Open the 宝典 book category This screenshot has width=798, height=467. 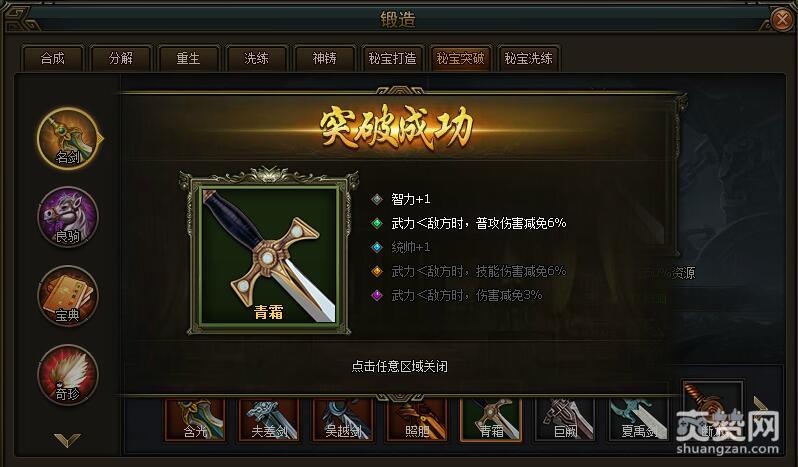[68, 296]
